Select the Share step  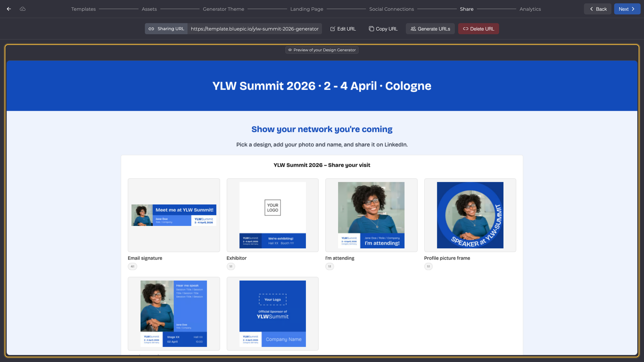[x=467, y=9]
